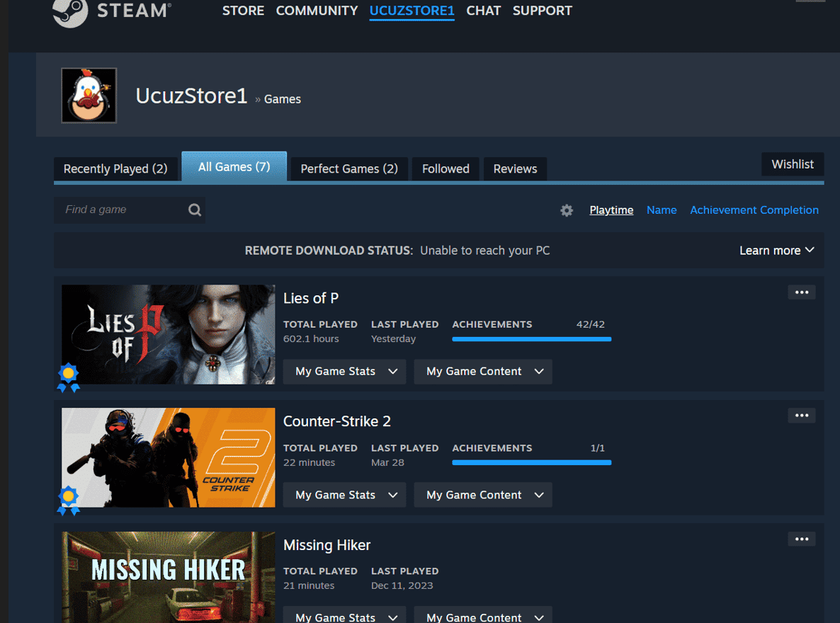This screenshot has width=840, height=623.
Task: Open the more options menu for Lies of P
Action: tap(801, 292)
